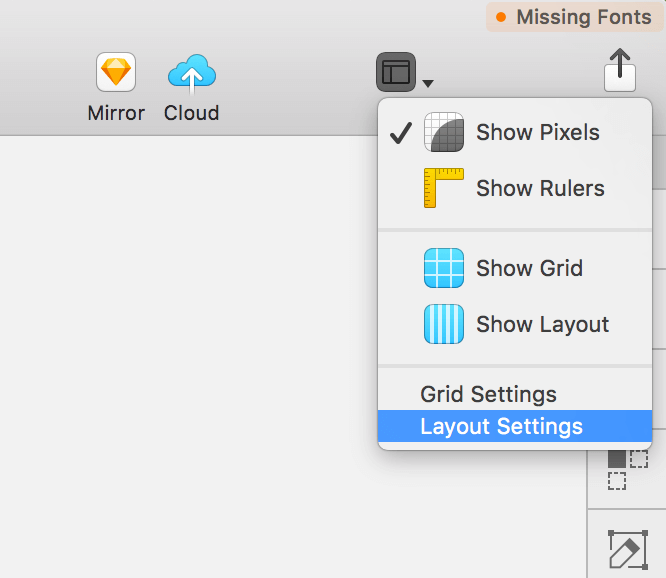Uncheck the Show Pixels checkmark
The width and height of the screenshot is (666, 578).
pyautogui.click(x=401, y=133)
